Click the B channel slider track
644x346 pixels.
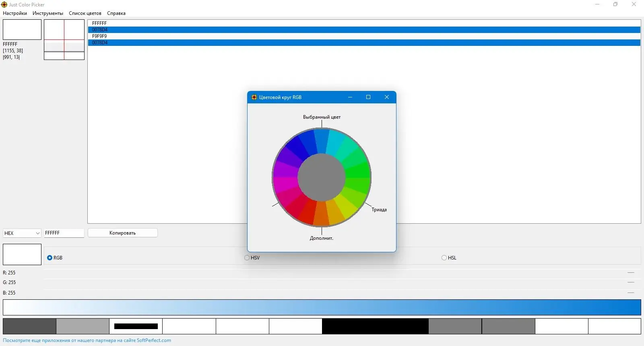(342, 292)
